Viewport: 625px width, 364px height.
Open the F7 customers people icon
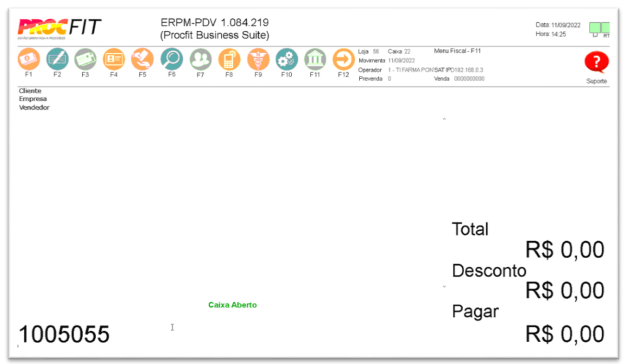200,59
